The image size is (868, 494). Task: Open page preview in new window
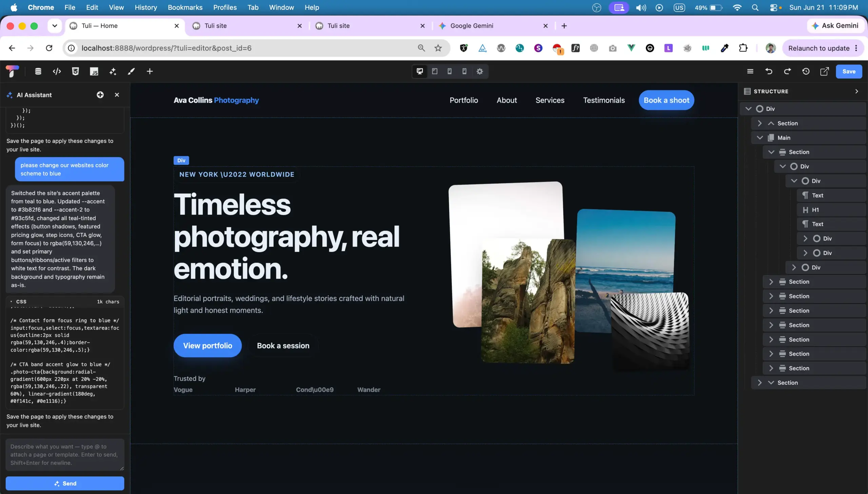click(x=824, y=71)
